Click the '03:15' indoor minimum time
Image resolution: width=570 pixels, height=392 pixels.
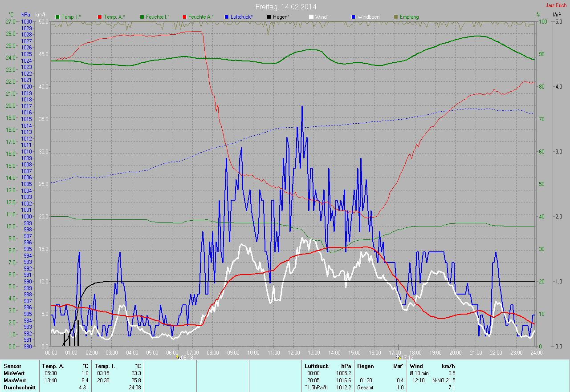tap(103, 373)
